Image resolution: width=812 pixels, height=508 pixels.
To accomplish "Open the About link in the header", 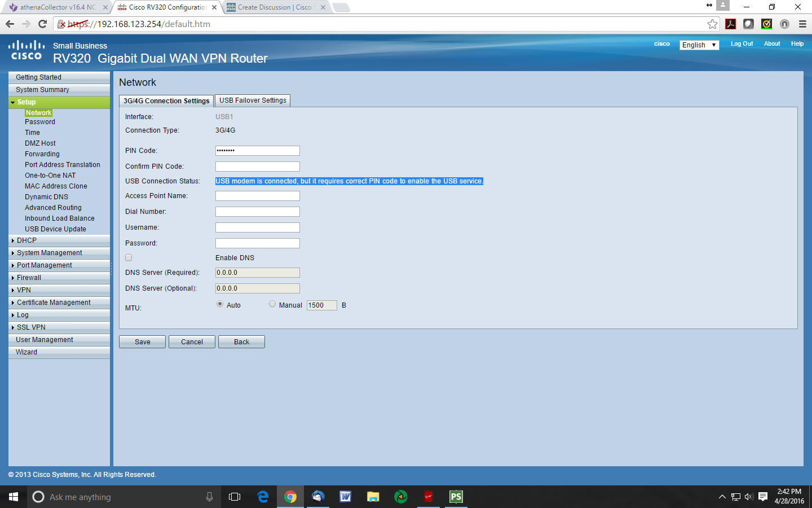I will click(772, 43).
